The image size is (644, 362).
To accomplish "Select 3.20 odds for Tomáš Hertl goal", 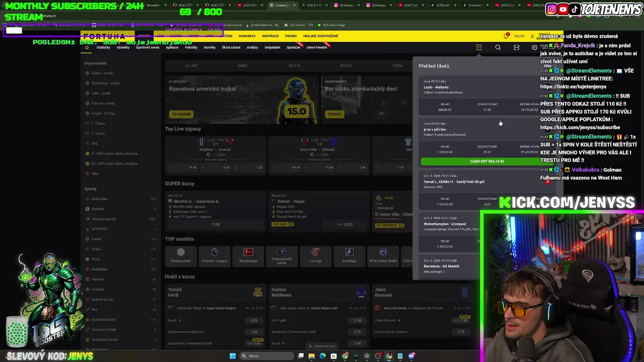I will point(254,320).
